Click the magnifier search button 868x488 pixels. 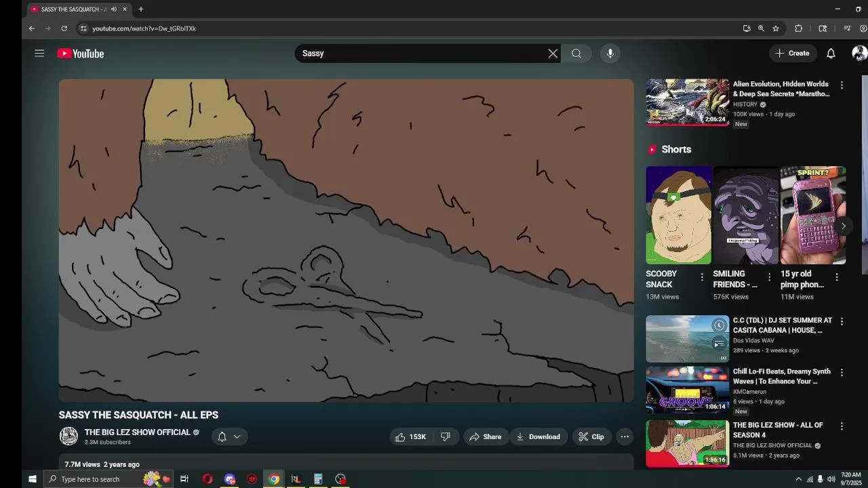[576, 54]
